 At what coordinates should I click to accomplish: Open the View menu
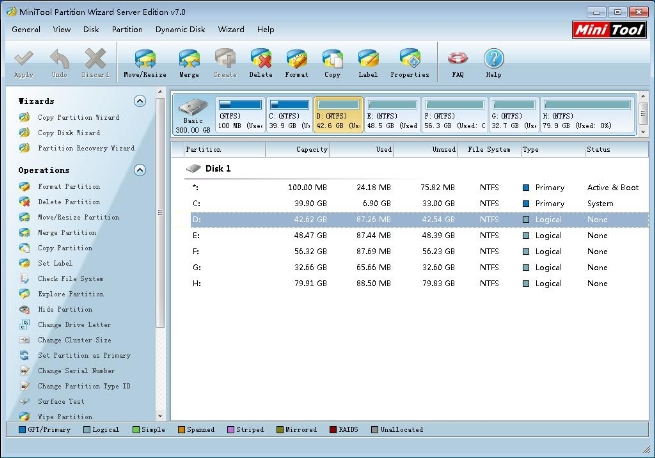pyautogui.click(x=61, y=29)
